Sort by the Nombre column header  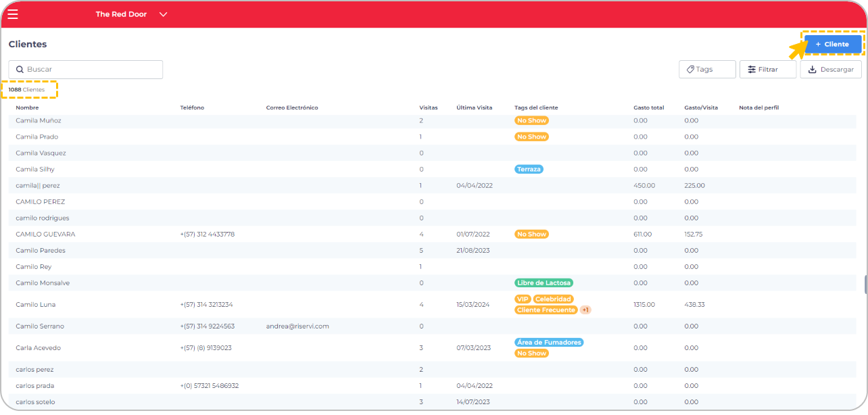[x=28, y=107]
